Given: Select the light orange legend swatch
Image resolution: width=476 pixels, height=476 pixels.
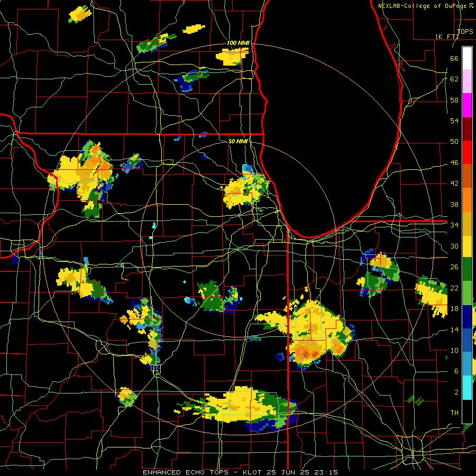Looking at the screenshot, I should 467,199.
